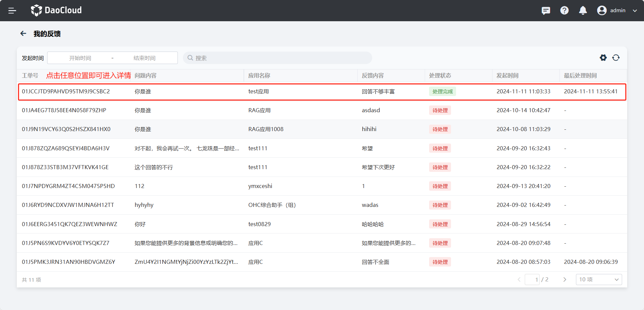Viewport: 644px width, 310px height.
Task: Open the row for OHC综合助手 application
Action: (272, 205)
